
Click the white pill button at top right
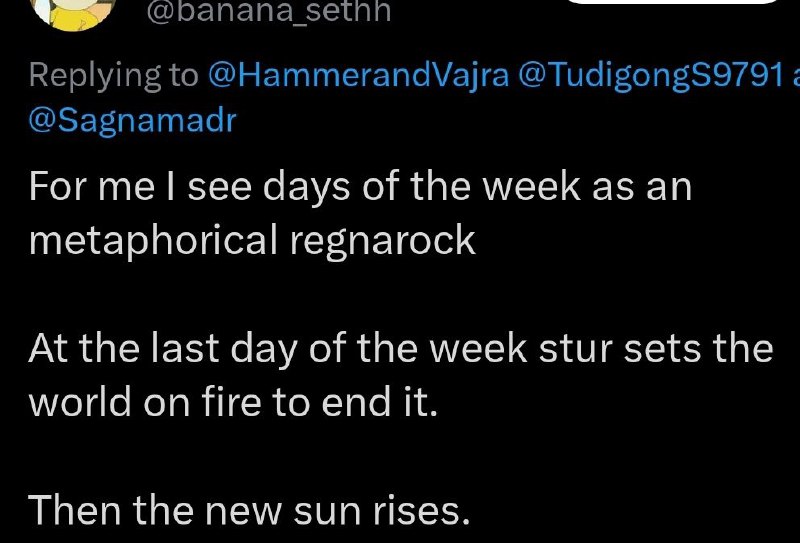click(x=673, y=2)
